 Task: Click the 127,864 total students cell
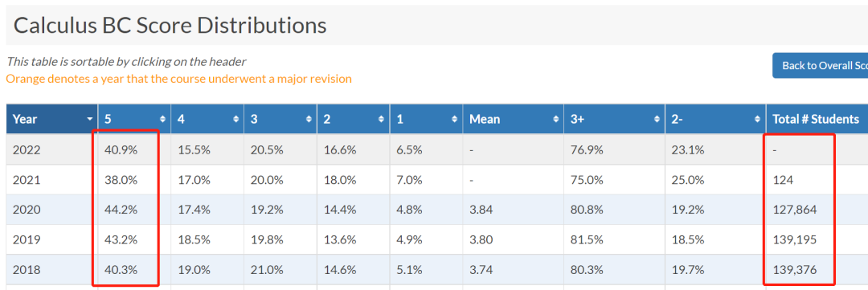click(x=817, y=210)
